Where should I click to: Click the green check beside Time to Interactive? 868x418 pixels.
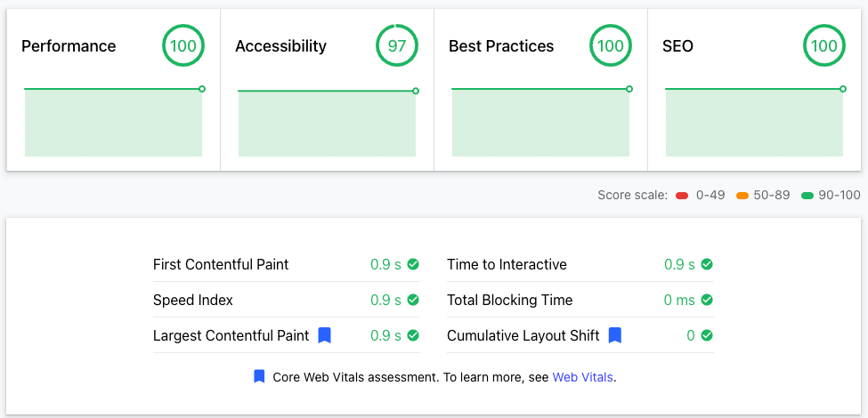click(707, 264)
